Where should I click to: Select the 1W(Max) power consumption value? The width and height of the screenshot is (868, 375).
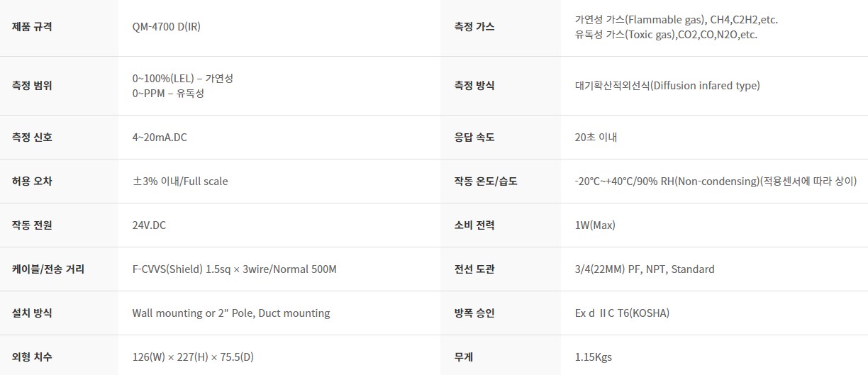(595, 225)
